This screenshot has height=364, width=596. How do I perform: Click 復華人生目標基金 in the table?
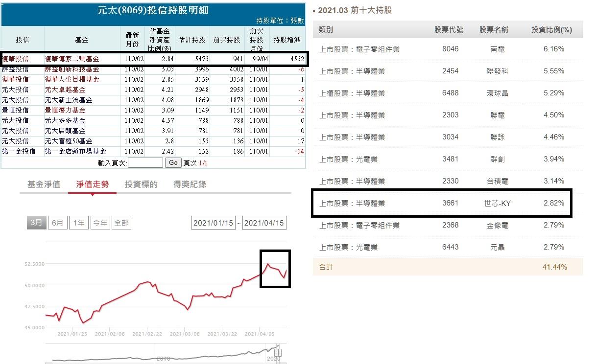(72, 79)
